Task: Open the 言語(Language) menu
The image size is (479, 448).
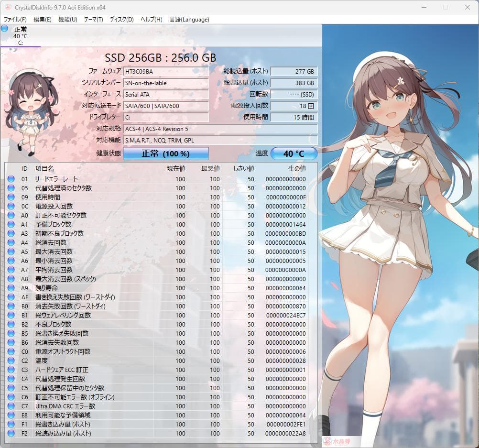Action: tap(189, 20)
